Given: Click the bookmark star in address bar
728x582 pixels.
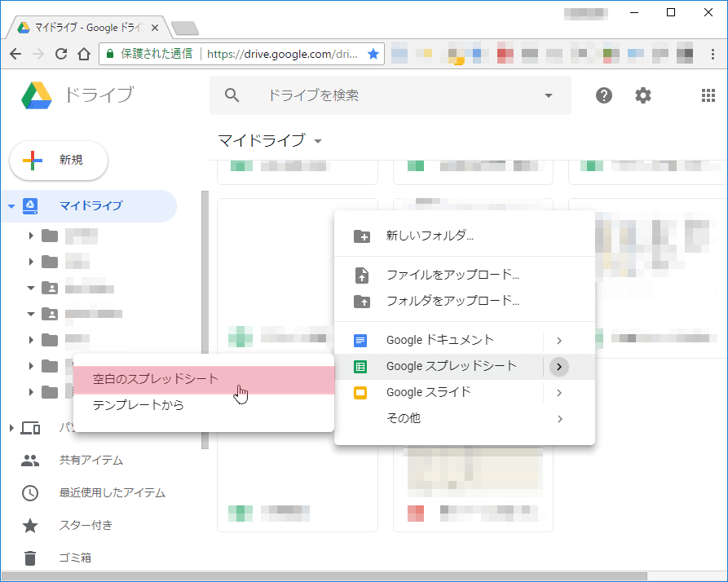Looking at the screenshot, I should point(373,54).
